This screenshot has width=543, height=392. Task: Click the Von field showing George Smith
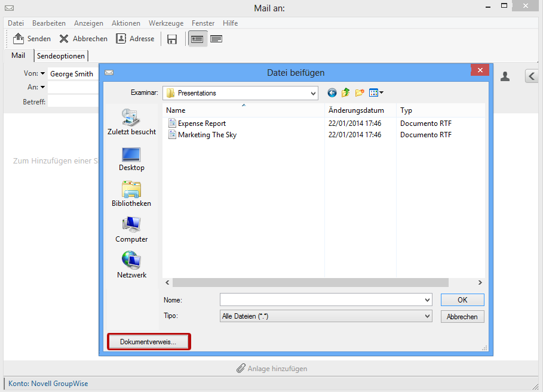pyautogui.click(x=73, y=74)
